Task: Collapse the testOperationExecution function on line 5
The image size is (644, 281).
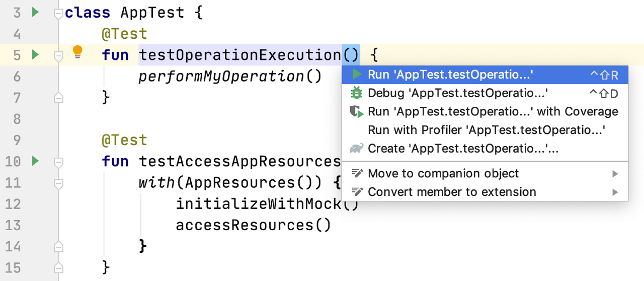Action: pyautogui.click(x=59, y=56)
